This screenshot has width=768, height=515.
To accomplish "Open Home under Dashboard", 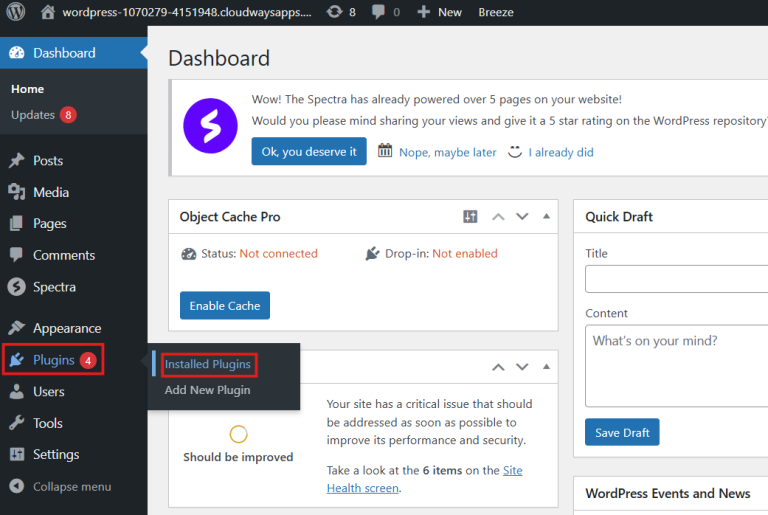I will (27, 89).
